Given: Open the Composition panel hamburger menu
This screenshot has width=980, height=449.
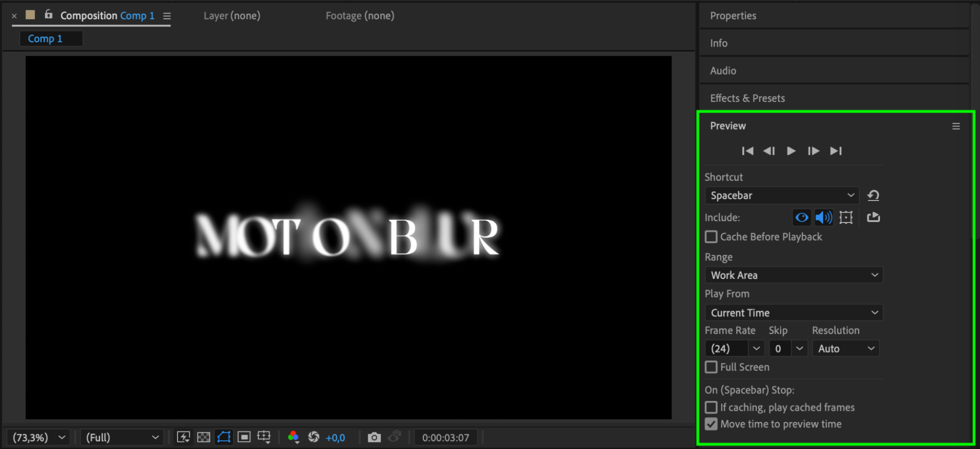Looking at the screenshot, I should 167,16.
